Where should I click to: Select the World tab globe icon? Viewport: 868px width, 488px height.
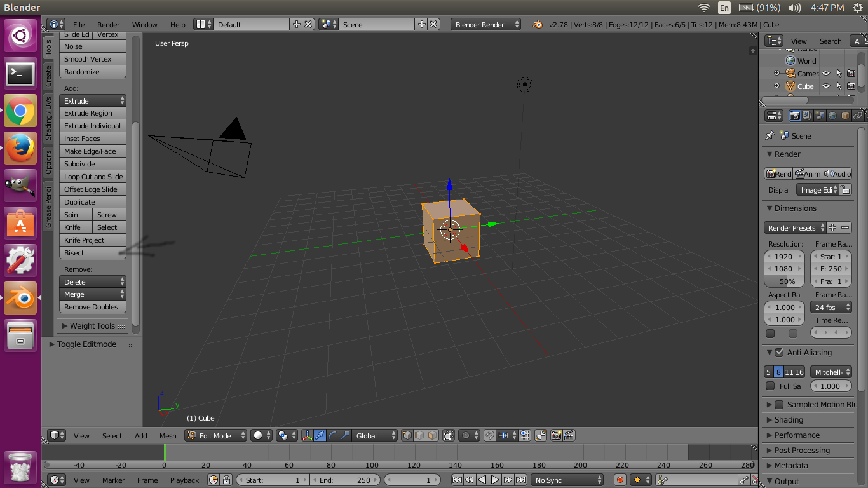click(x=832, y=116)
